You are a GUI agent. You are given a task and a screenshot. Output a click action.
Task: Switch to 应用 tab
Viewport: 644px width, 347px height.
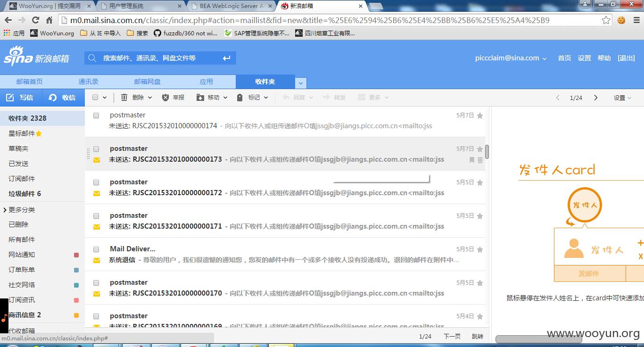click(x=206, y=82)
